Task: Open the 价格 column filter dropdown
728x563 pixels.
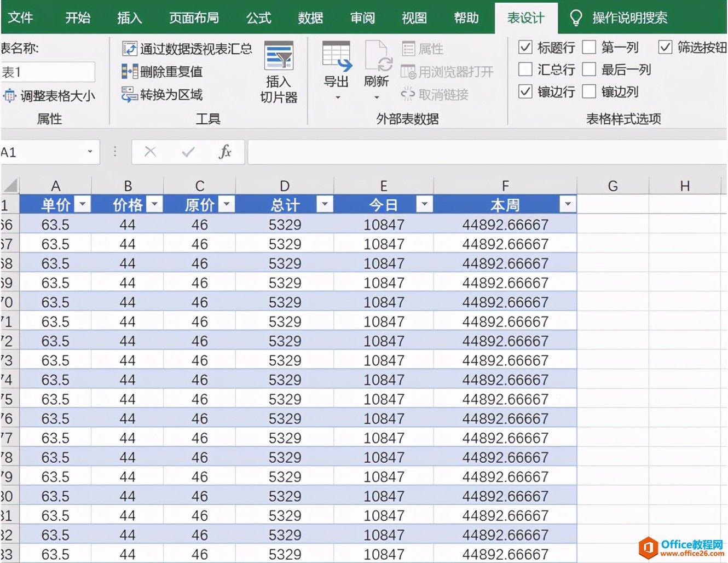Action: (155, 204)
